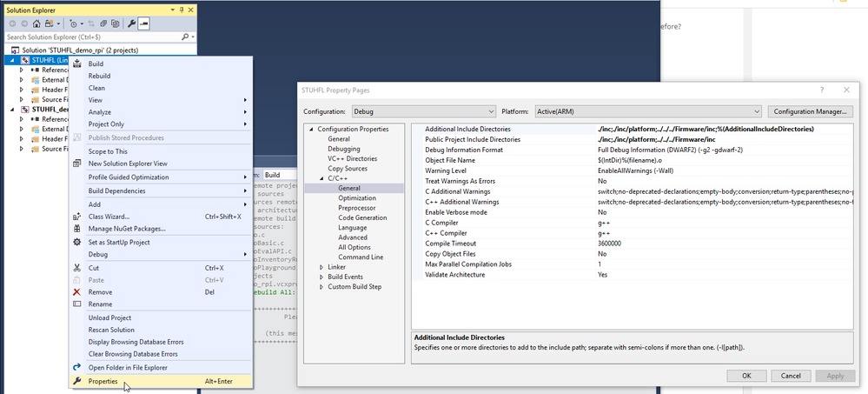The image size is (868, 394).
Task: Click the help question mark in Property Pages
Action: (822, 90)
